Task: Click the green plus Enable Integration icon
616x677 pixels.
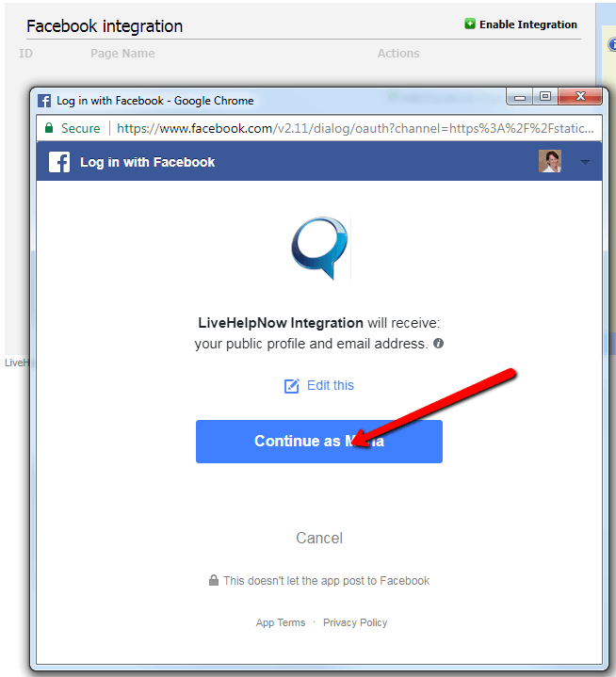Action: pos(470,24)
